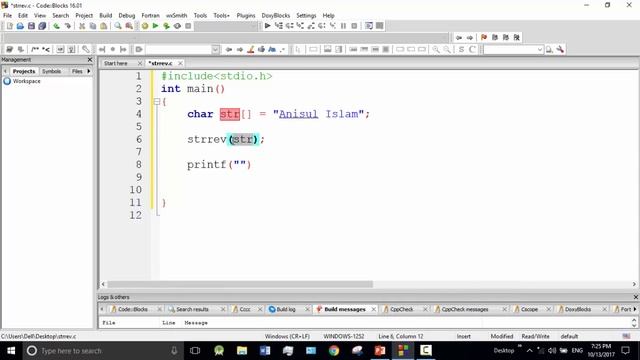
Task: Build the project with the gear icon
Action: (x=145, y=26)
